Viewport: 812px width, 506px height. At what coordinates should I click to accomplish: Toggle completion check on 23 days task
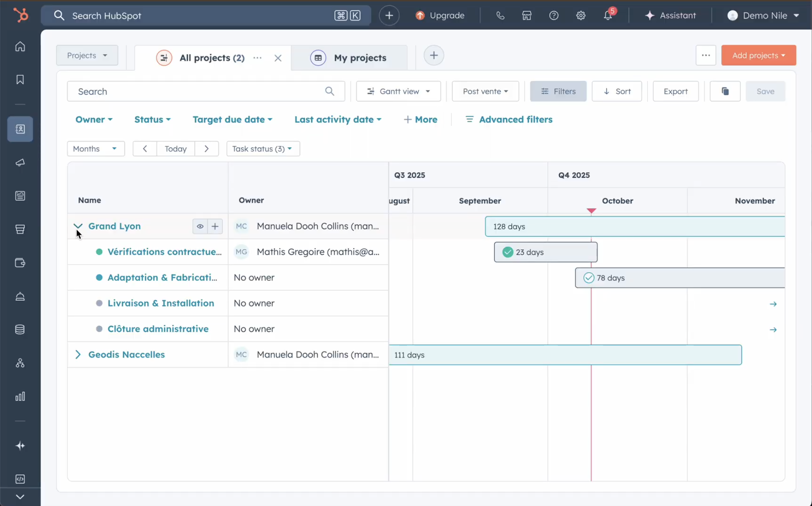click(507, 252)
